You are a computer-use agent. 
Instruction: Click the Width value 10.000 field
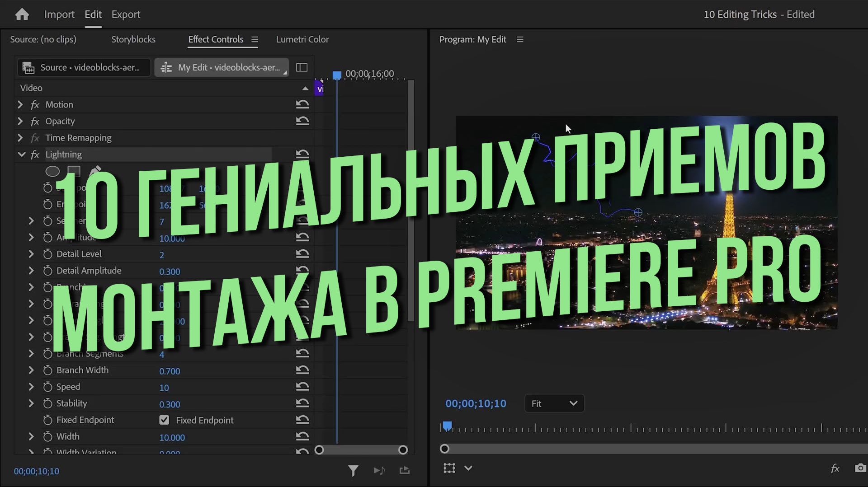tap(172, 437)
